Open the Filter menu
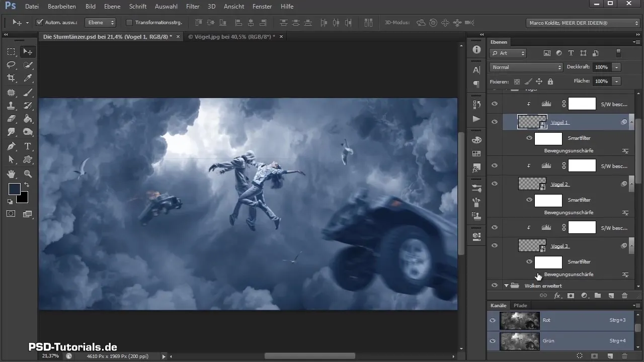Screen dimensions: 644x362 point(193,7)
